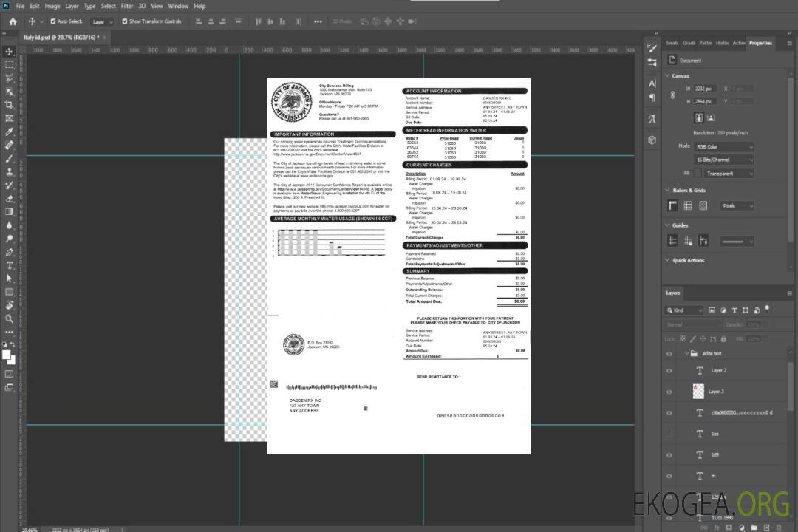This screenshot has height=532, width=798.
Task: Click the canvas width W field
Action: point(705,89)
